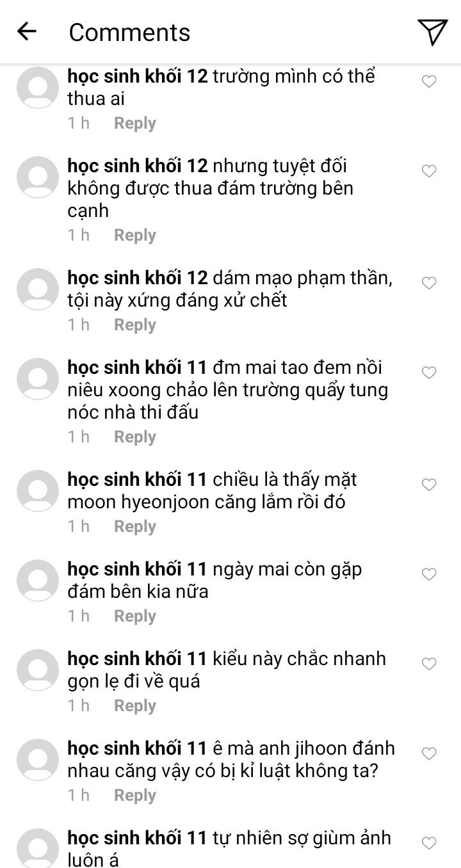
Task: Heart the 'anh jihoon đánh nhau' comment
Action: pyautogui.click(x=429, y=753)
